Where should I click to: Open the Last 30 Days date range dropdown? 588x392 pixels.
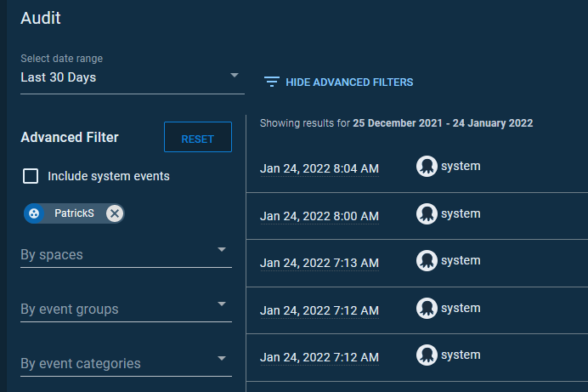[x=133, y=77]
